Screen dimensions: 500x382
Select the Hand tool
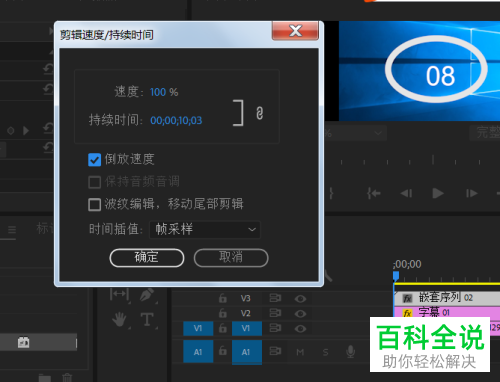coord(119,320)
